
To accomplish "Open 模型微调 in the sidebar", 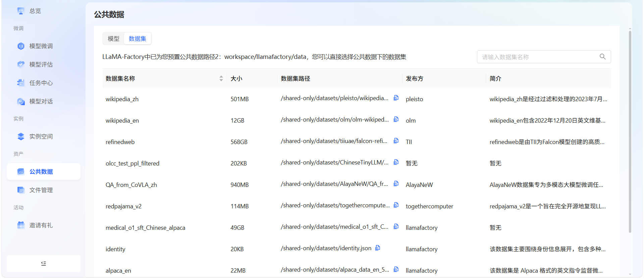I will pos(44,46).
